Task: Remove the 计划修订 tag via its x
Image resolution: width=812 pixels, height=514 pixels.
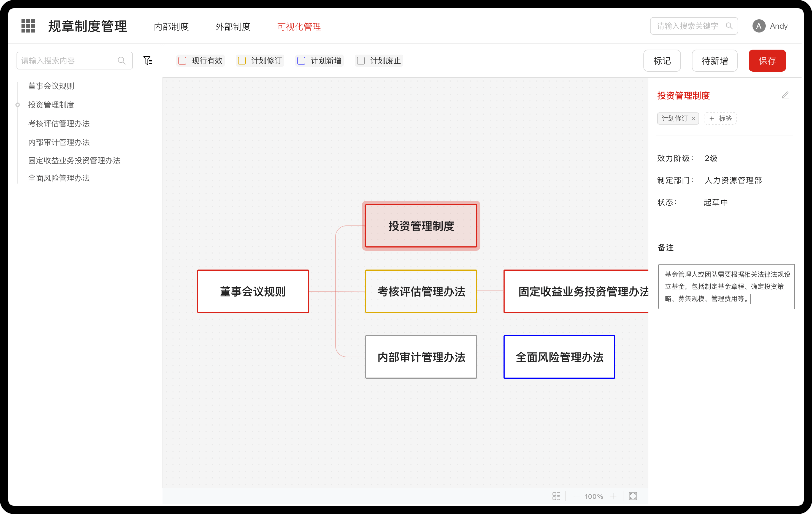Action: [x=693, y=119]
